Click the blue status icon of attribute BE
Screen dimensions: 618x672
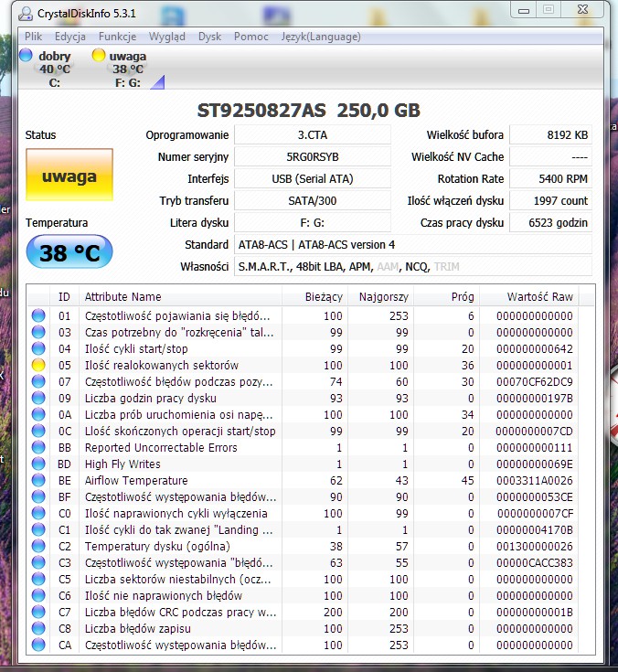[x=38, y=480]
